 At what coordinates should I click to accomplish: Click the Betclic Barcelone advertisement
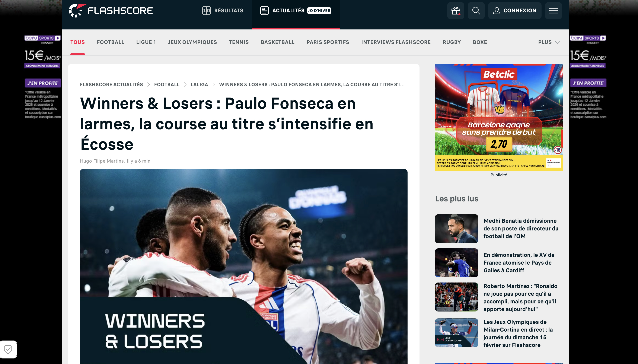click(498, 117)
